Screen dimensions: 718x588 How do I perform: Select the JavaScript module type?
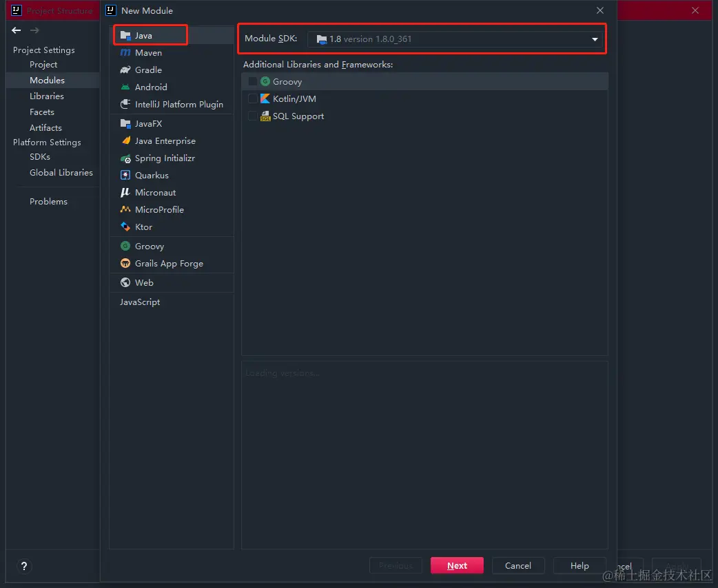[172, 302]
